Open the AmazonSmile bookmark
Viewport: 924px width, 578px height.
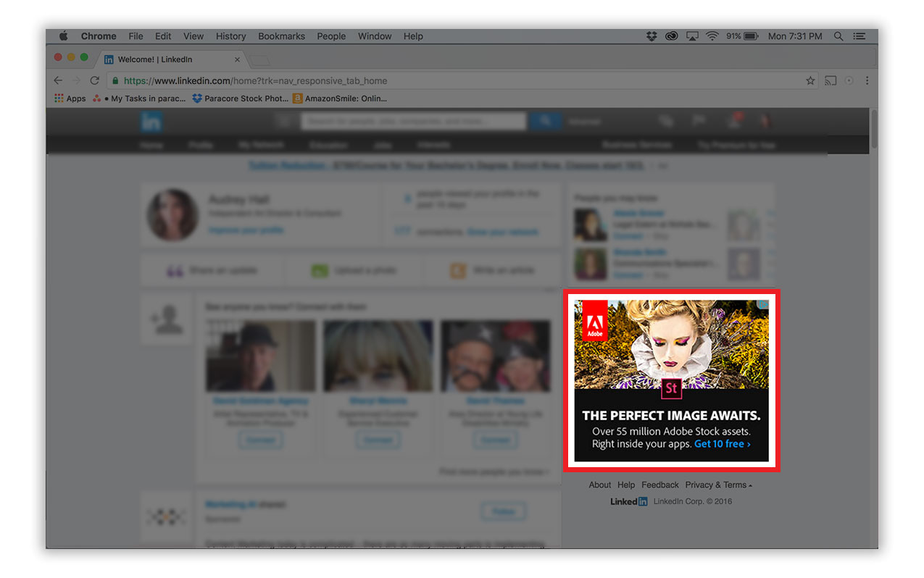point(340,99)
